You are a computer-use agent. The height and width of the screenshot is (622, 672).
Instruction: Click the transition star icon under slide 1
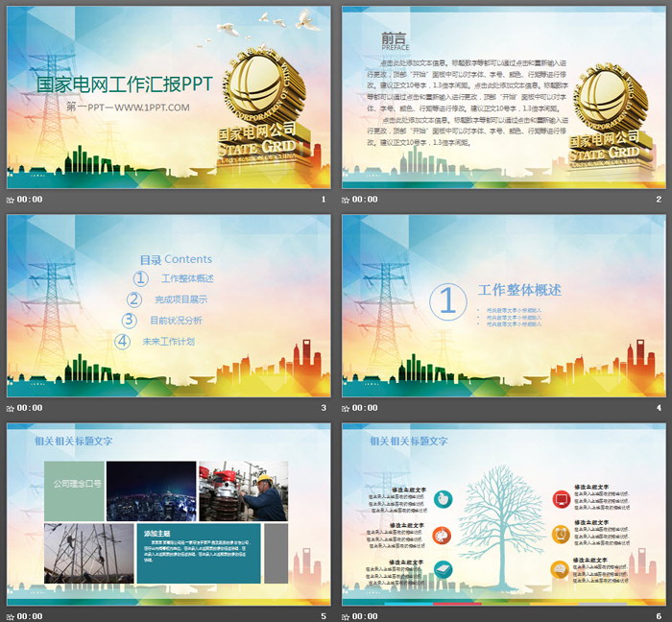tap(11, 200)
